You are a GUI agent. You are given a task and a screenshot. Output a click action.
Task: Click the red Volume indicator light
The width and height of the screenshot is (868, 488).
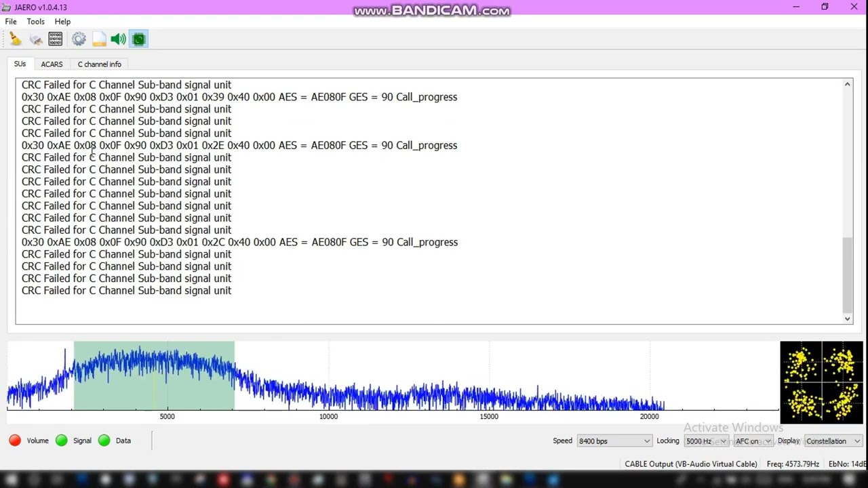click(x=15, y=441)
